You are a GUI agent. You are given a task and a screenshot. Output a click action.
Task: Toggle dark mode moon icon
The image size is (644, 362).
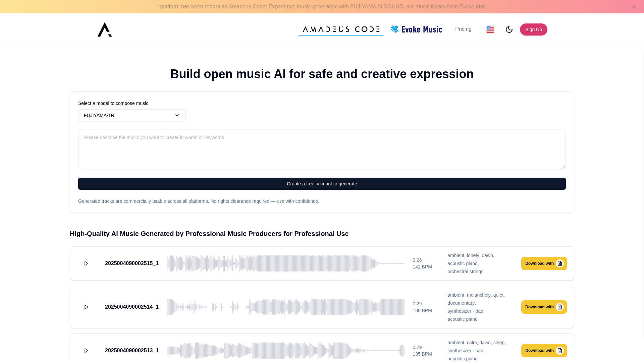coord(509,29)
